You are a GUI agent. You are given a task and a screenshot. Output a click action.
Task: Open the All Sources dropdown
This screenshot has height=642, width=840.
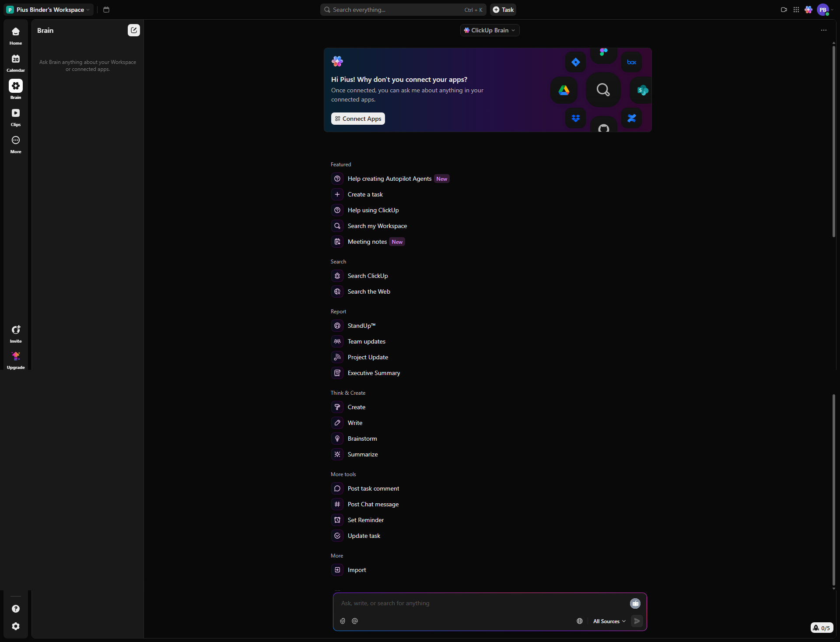coord(609,621)
